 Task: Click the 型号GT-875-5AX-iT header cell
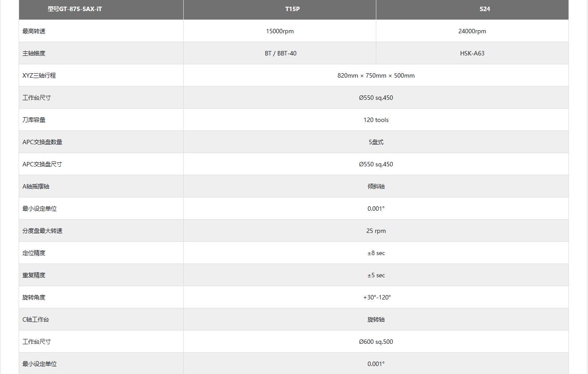(x=75, y=9)
